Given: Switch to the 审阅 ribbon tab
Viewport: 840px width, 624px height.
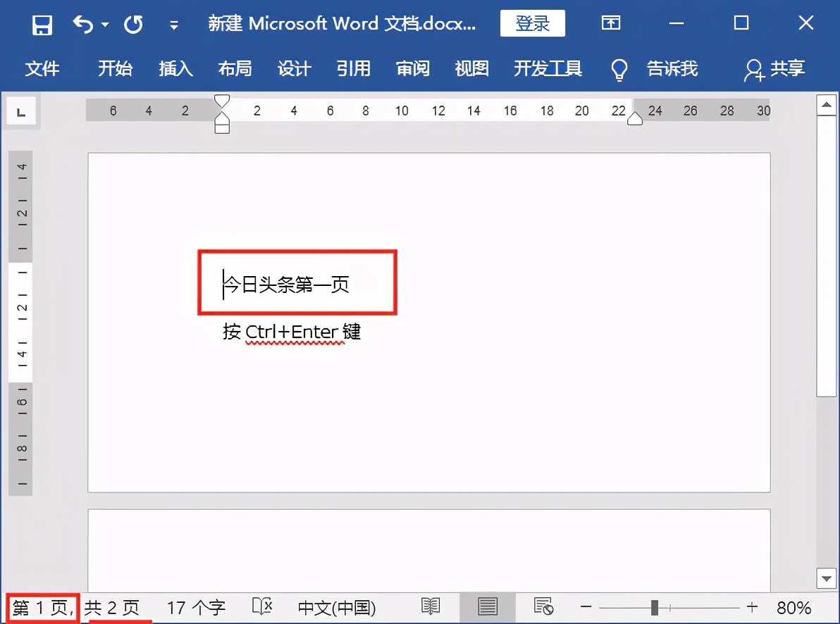Looking at the screenshot, I should (412, 68).
